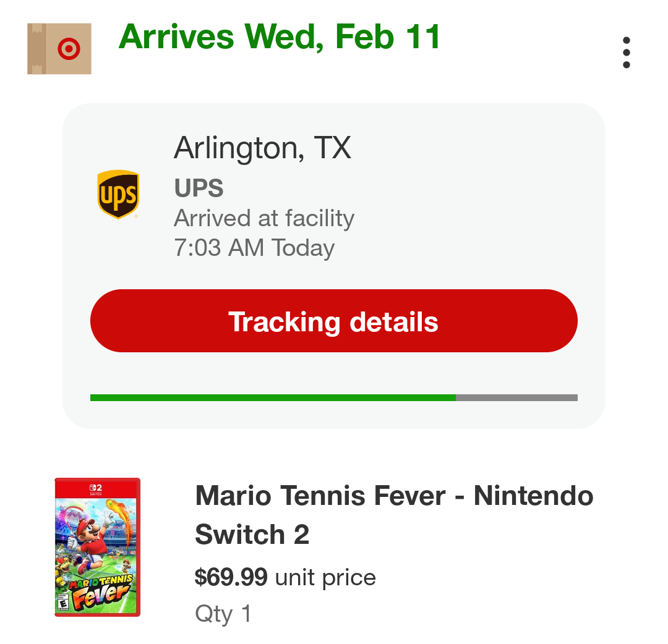This screenshot has width=668, height=644.
Task: Click the 7:03 AM Today timestamp
Action: coord(254,248)
